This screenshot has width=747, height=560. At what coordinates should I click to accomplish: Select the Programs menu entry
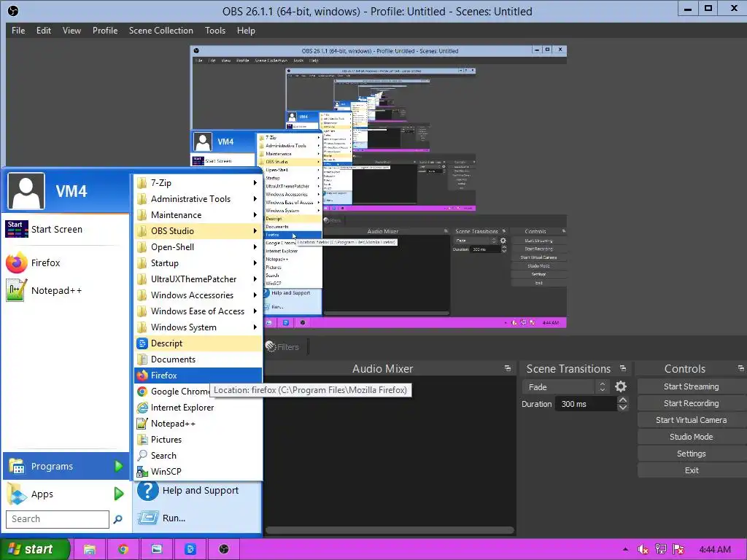[66, 466]
